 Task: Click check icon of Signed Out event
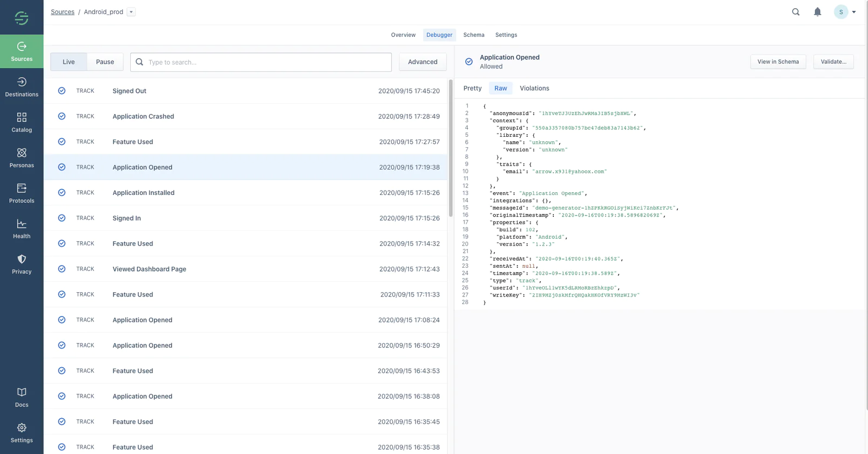point(62,91)
